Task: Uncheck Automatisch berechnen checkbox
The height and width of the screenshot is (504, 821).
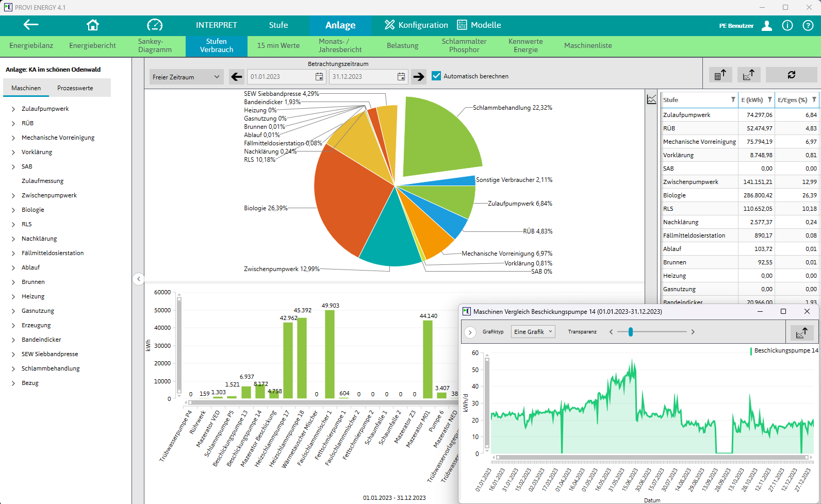Action: 436,76
